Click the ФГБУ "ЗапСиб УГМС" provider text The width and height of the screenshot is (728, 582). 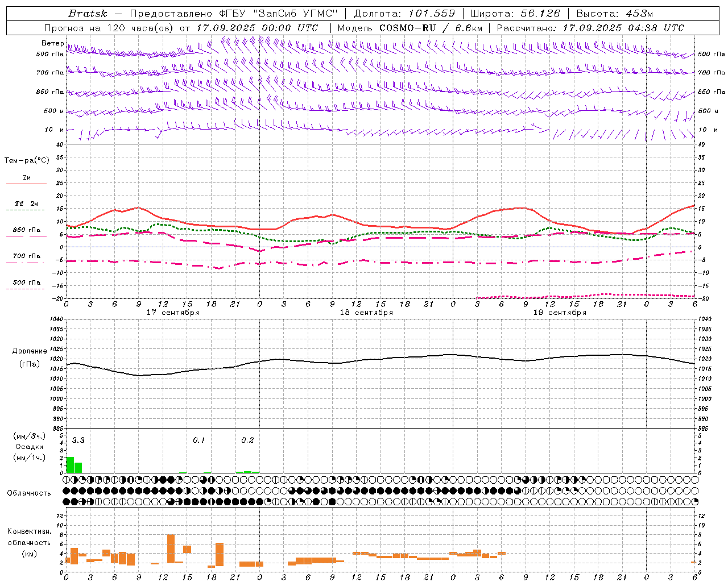pyautogui.click(x=279, y=14)
